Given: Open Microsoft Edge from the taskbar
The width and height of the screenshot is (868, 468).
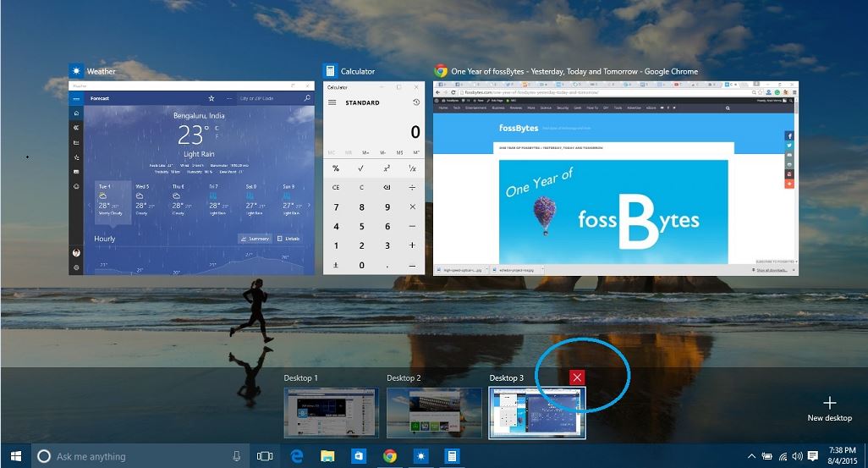Looking at the screenshot, I should [x=297, y=456].
